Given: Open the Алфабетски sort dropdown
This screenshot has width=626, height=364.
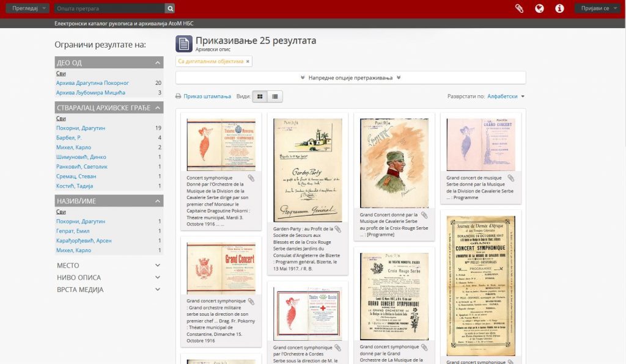Looking at the screenshot, I should point(506,96).
